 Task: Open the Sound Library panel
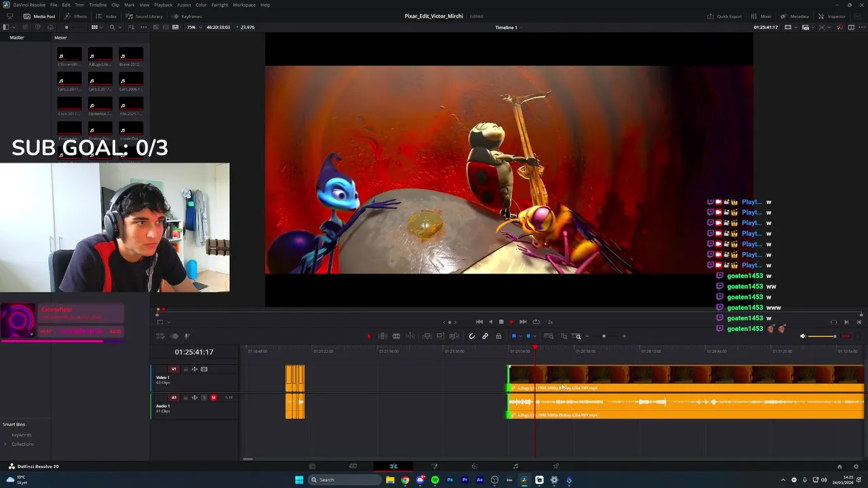(x=144, y=16)
